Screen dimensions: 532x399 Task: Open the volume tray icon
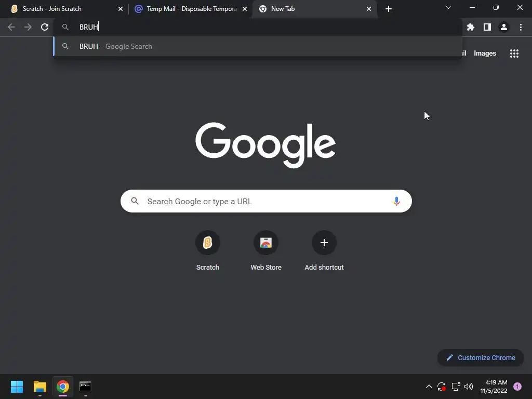[x=469, y=387]
